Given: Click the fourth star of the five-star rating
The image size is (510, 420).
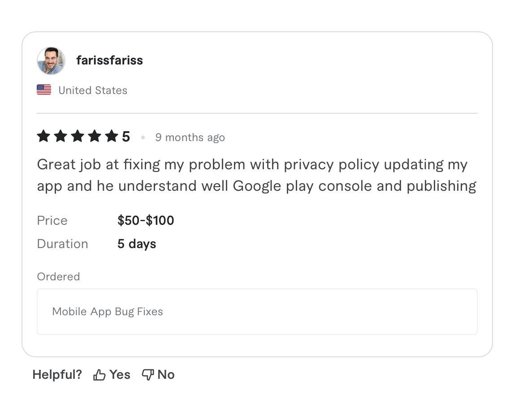Looking at the screenshot, I should tap(95, 136).
